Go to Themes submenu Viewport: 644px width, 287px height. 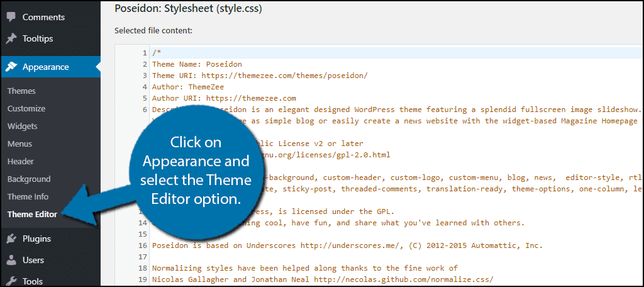pos(21,91)
